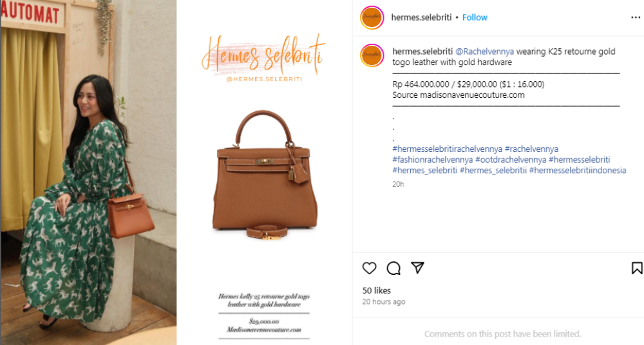
Task: Like the post with the heart icon
Action: pos(369,268)
